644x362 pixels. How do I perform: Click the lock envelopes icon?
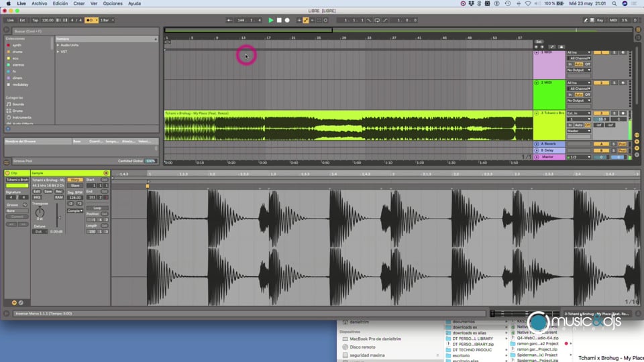point(561,47)
